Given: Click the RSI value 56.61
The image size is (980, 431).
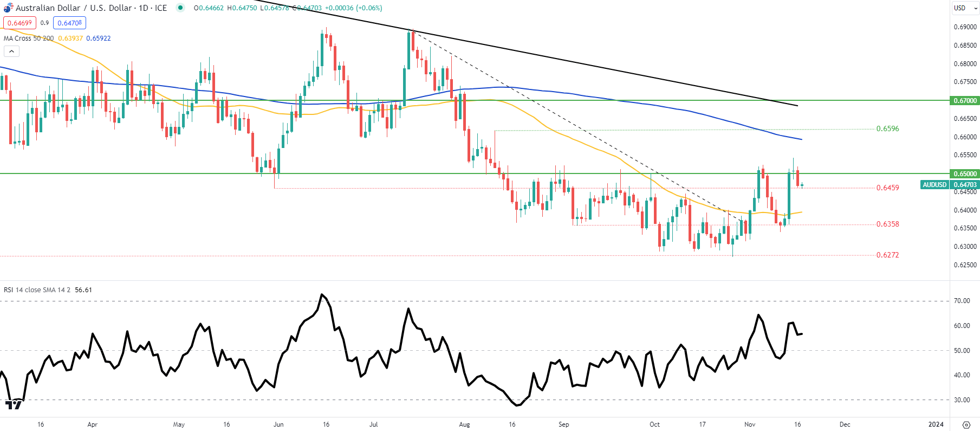Looking at the screenshot, I should click(83, 290).
